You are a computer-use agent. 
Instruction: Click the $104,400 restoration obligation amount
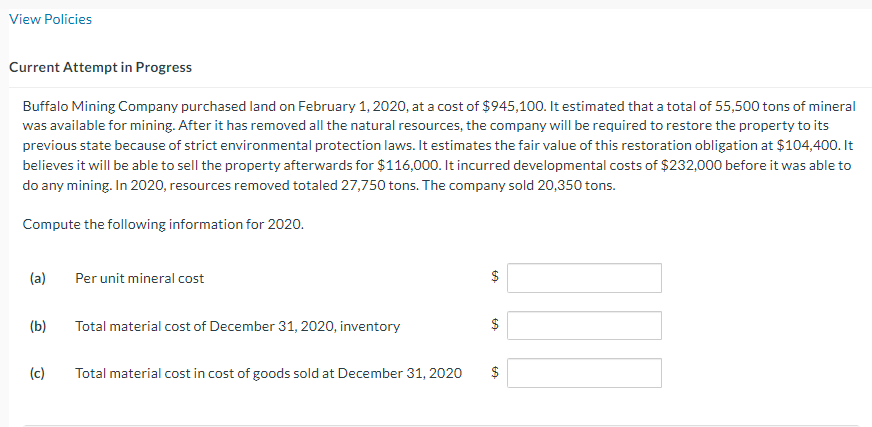(807, 146)
